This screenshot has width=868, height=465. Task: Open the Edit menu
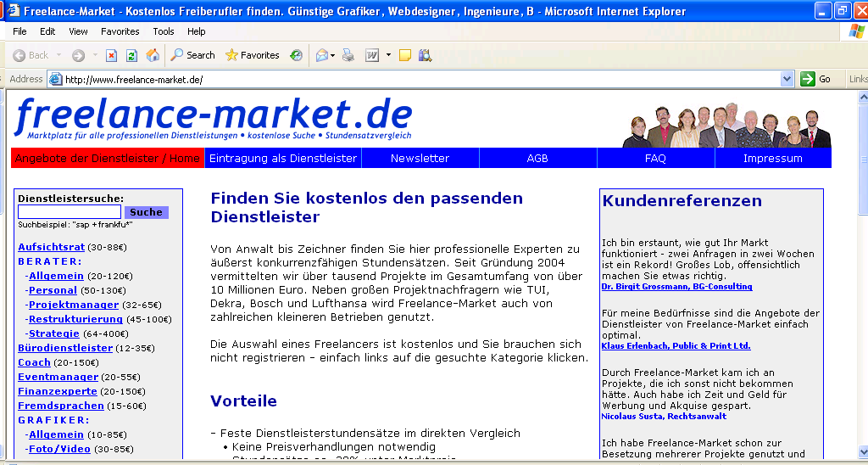pos(47,31)
